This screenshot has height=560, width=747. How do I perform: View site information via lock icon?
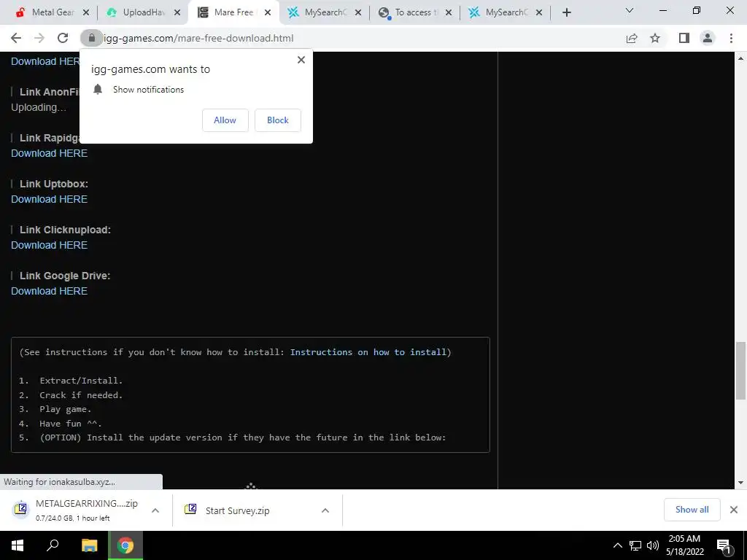[91, 38]
